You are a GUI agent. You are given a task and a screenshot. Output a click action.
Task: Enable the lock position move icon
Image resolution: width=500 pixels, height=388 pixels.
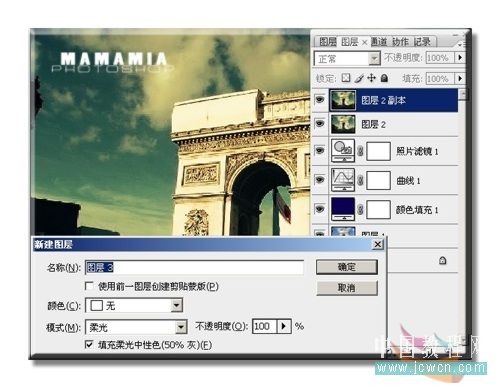tap(371, 78)
